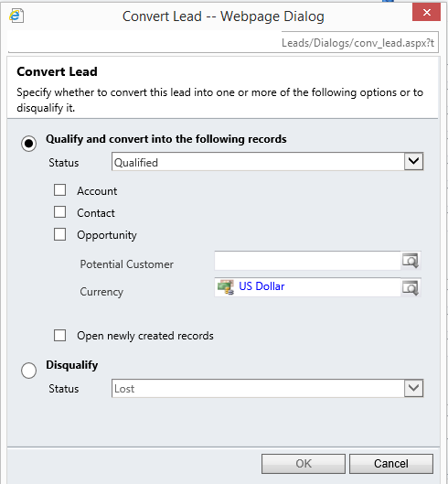The width and height of the screenshot is (448, 484).
Task: Enable the Opportunity checkbox
Action: coord(59,234)
